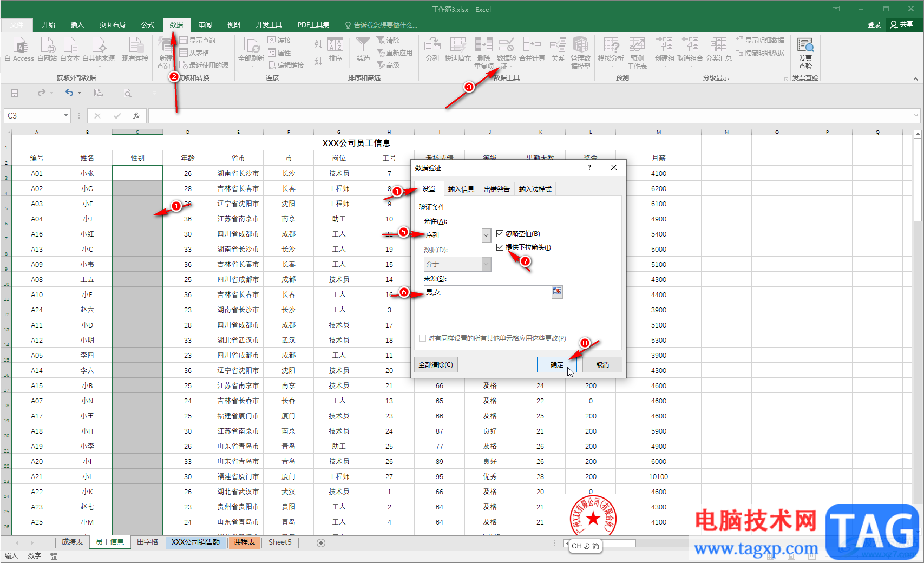The image size is (924, 563).
Task: Click 共享 share button
Action: point(902,24)
